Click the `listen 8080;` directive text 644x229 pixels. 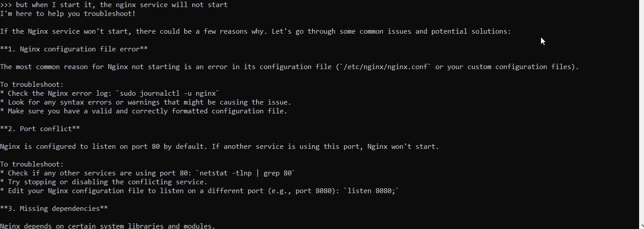coord(371,191)
